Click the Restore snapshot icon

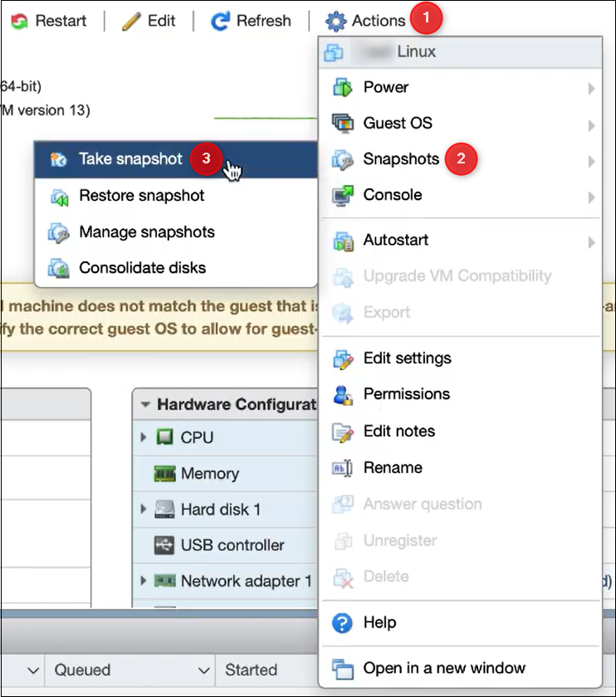pyautogui.click(x=59, y=197)
